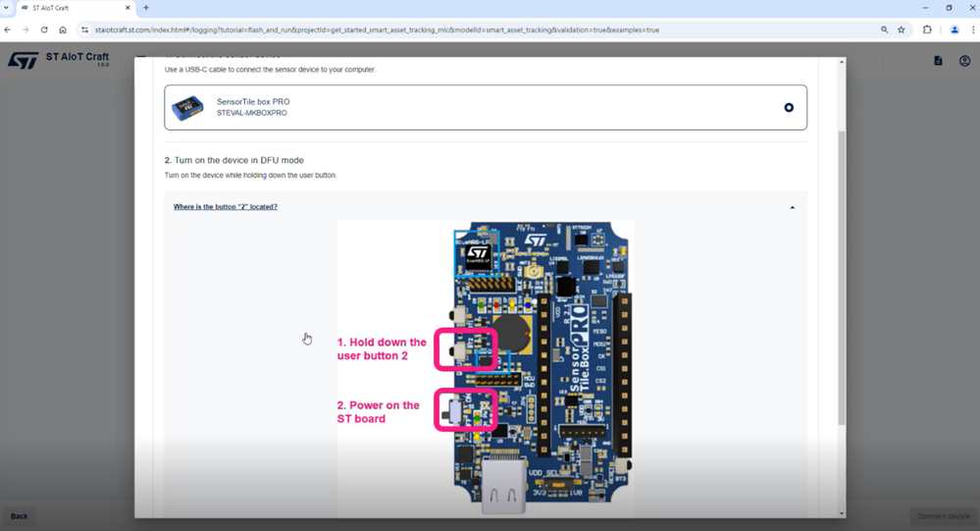The height and width of the screenshot is (531, 980).
Task: Click the "SensorTile.box PRO" device name text
Action: [x=253, y=101]
